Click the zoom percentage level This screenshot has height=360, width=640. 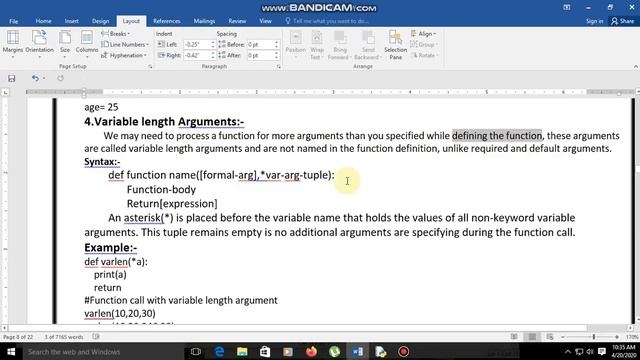[631, 337]
